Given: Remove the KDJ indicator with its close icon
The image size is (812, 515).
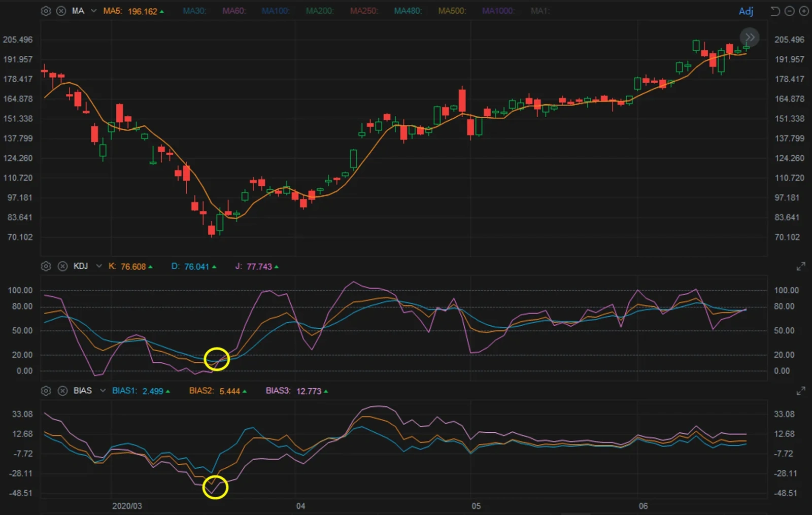Looking at the screenshot, I should [62, 266].
